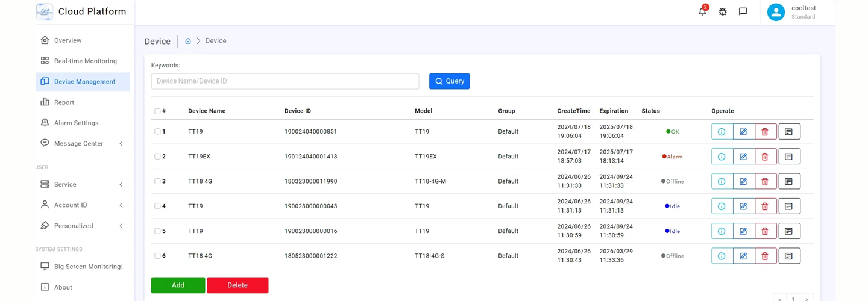Open the chat message icon in header

coord(743,11)
